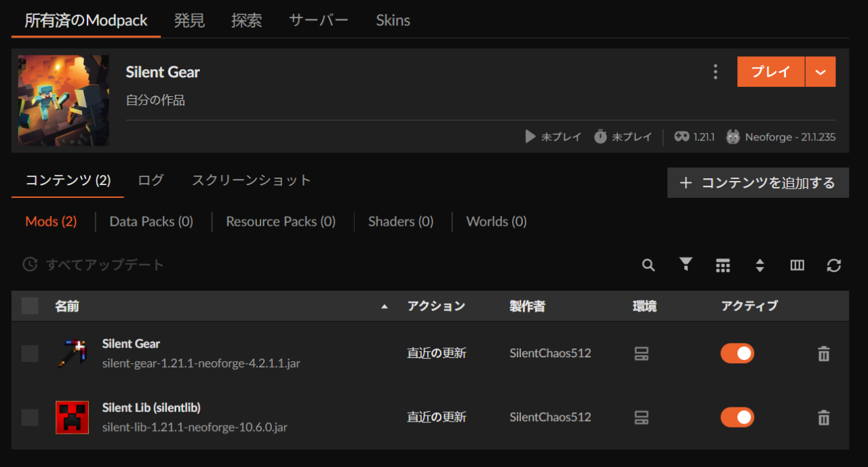Click the アクティブ column header
Image resolution: width=868 pixels, height=467 pixels.
coord(749,306)
